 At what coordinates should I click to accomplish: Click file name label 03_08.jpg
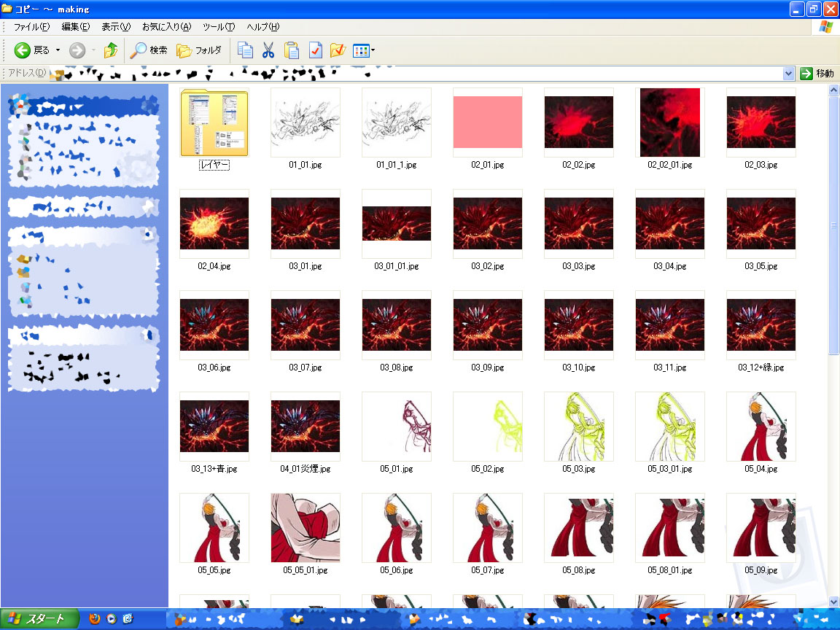(x=397, y=367)
